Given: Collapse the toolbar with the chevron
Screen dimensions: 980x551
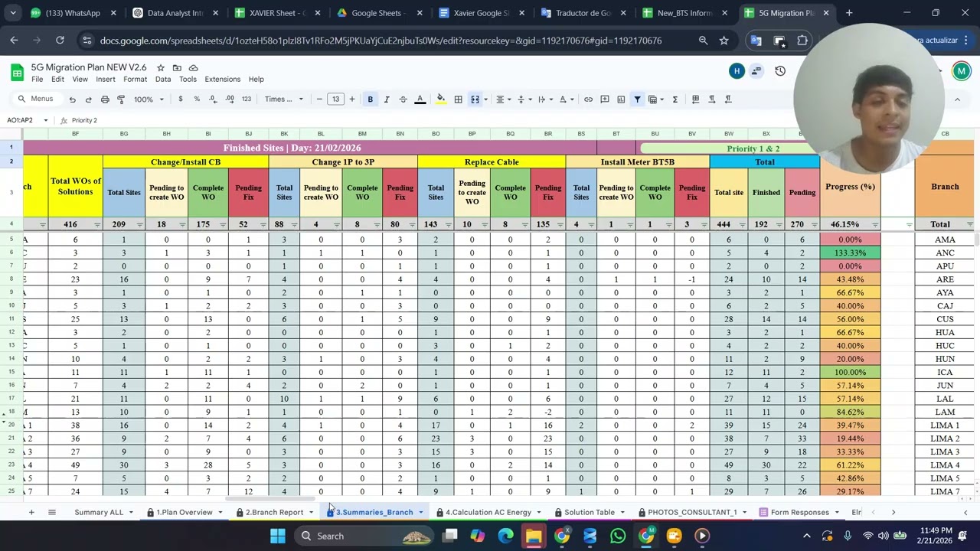Looking at the screenshot, I should click(957, 99).
